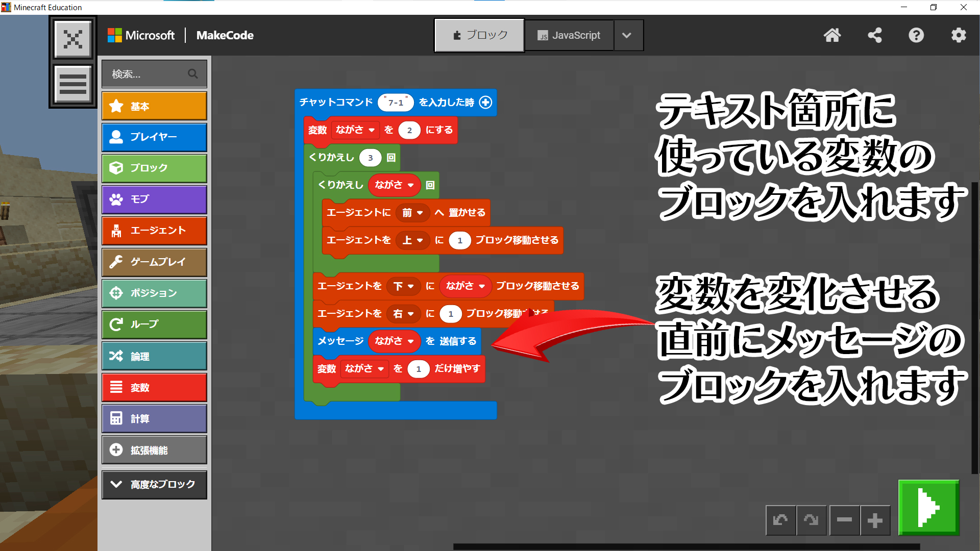Click the Redo arrow button
980x551 pixels.
point(811,520)
